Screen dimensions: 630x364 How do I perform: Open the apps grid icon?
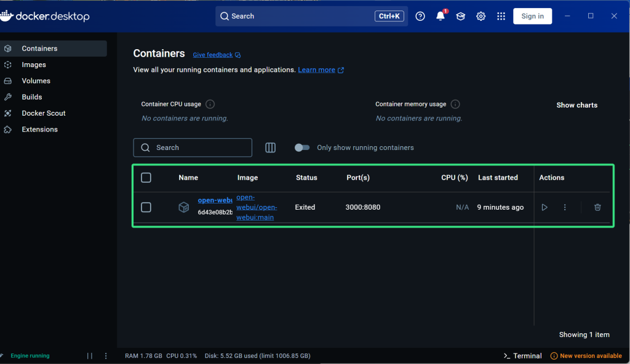tap(501, 17)
